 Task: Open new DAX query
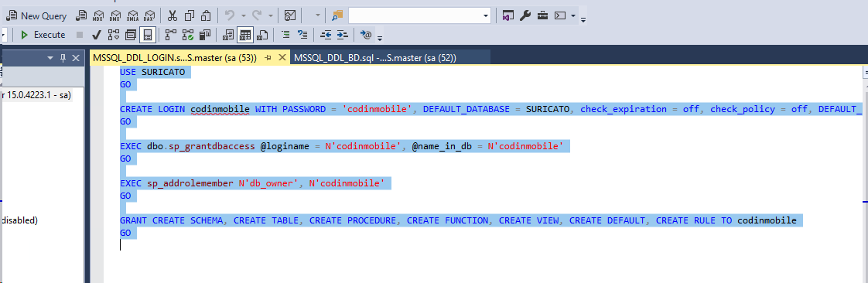click(x=149, y=16)
